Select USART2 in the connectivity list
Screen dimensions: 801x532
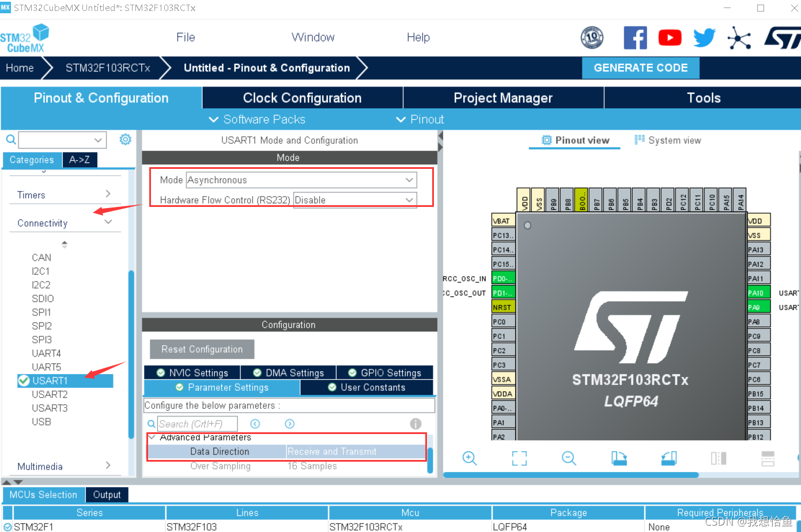click(50, 394)
